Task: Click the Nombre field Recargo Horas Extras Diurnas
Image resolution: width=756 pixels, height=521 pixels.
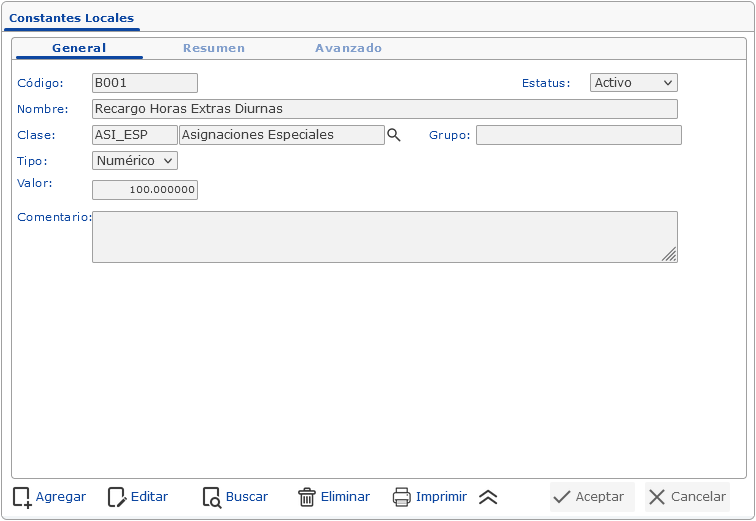Action: tap(384, 109)
